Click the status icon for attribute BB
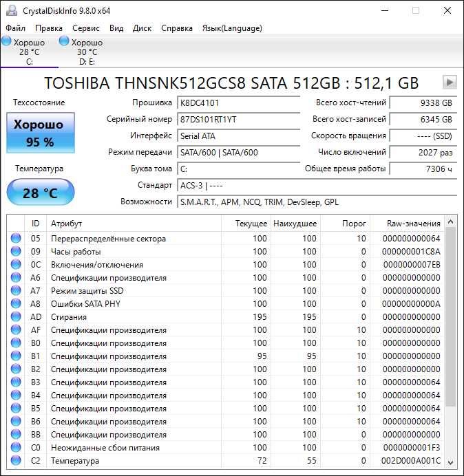Screen dimensions: 464x476 click(16, 434)
